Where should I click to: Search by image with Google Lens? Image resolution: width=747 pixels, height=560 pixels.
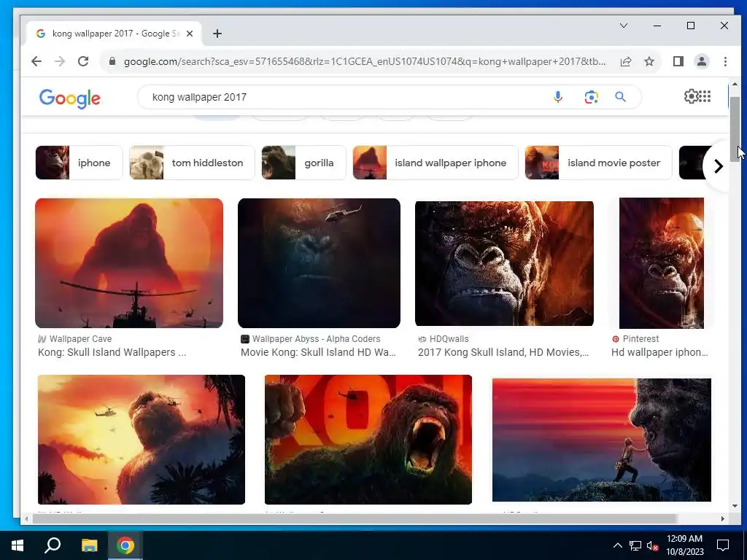click(x=591, y=97)
